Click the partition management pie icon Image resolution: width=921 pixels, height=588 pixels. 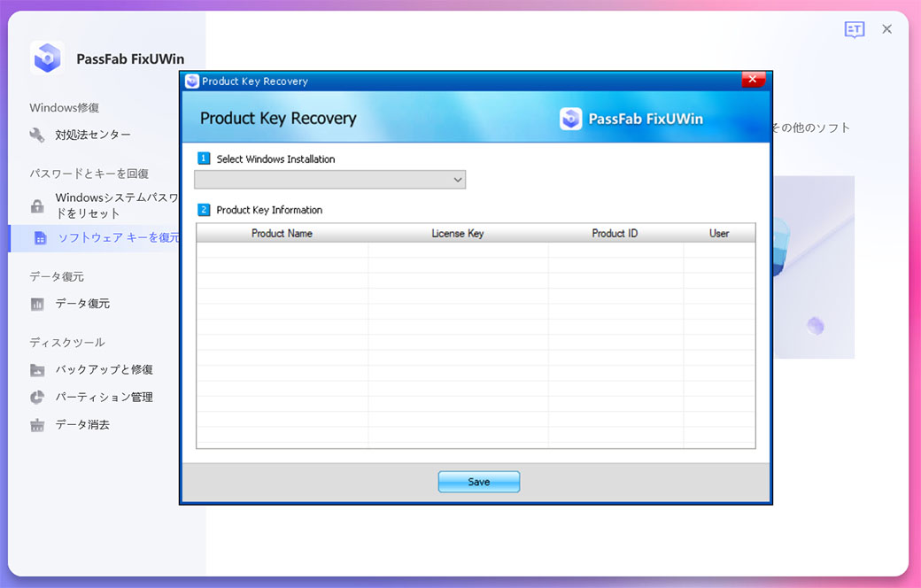37,398
